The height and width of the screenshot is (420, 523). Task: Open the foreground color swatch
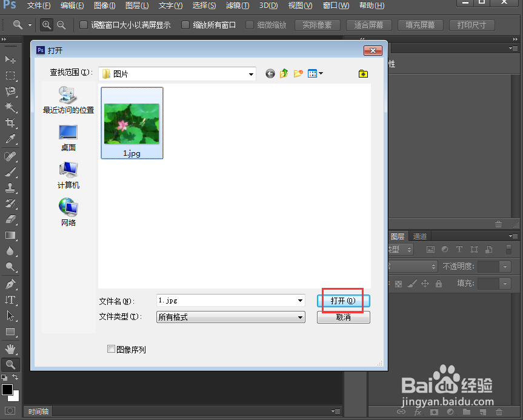pyautogui.click(x=7, y=390)
